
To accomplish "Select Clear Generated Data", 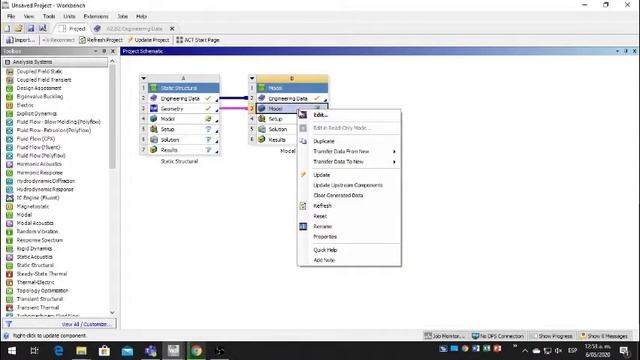I will pos(349,196).
